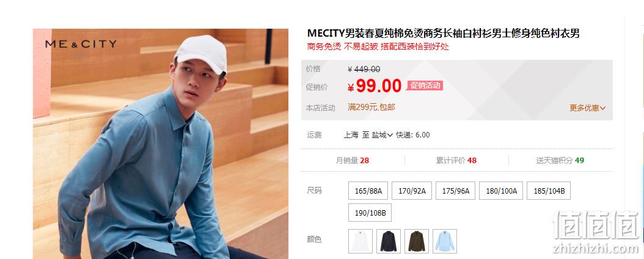Screen dimensions: 644x259
Task: Click the 促销活动 promotion tag
Action: [x=425, y=86]
